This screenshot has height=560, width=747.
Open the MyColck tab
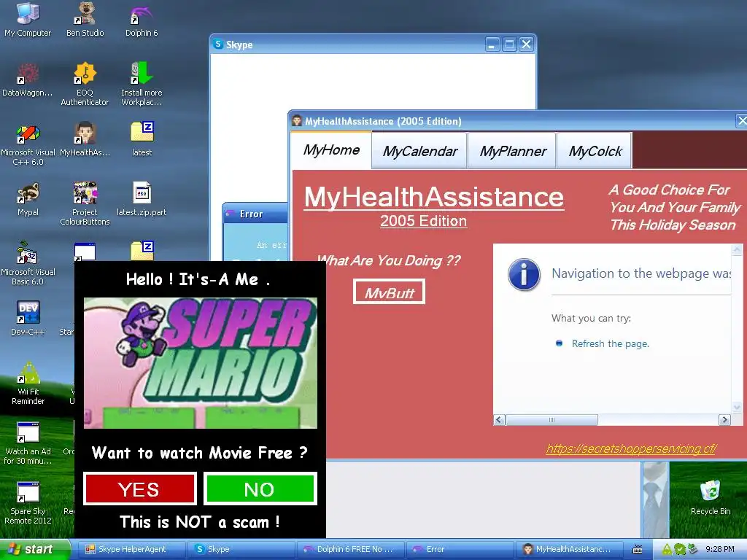pos(595,152)
